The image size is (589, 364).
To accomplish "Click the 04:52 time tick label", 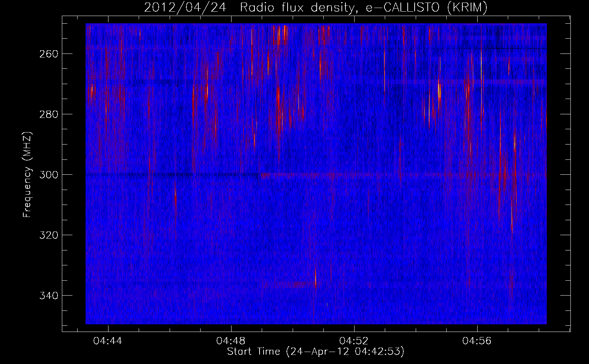I will (x=354, y=341).
